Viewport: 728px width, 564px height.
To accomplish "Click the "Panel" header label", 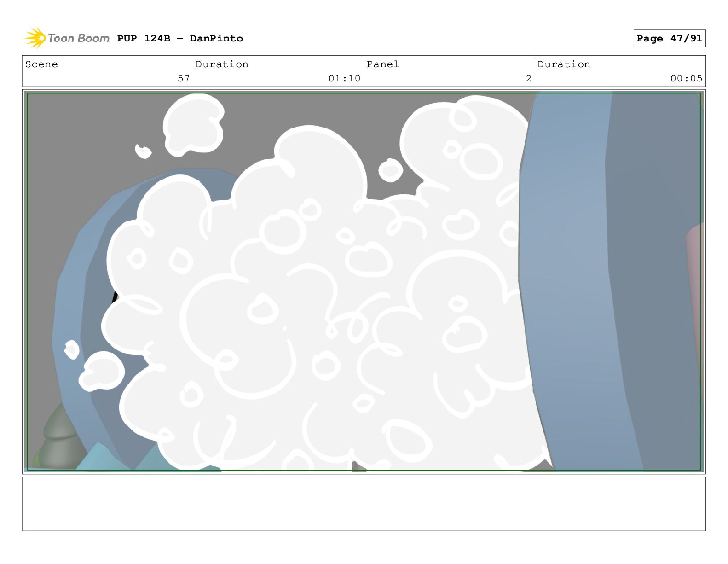I will pos(382,64).
